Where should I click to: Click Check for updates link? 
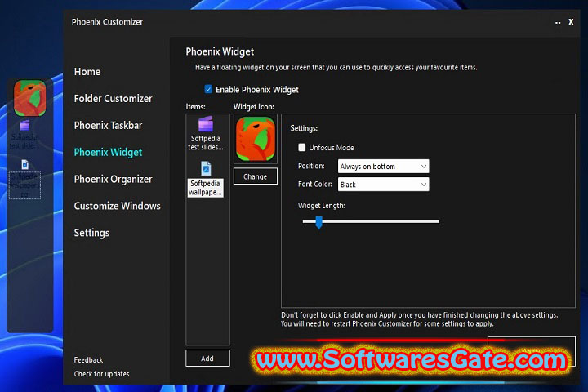coord(101,374)
